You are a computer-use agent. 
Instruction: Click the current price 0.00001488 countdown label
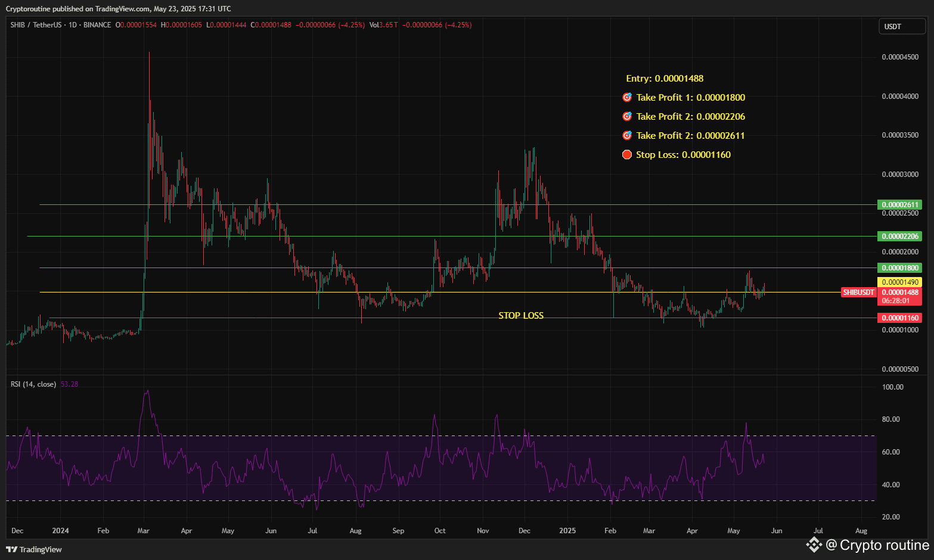point(899,297)
